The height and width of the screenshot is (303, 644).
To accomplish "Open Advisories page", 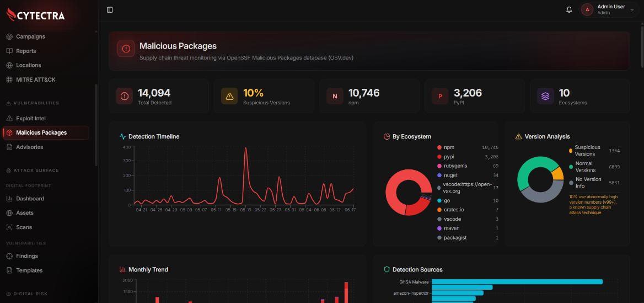I will click(30, 147).
